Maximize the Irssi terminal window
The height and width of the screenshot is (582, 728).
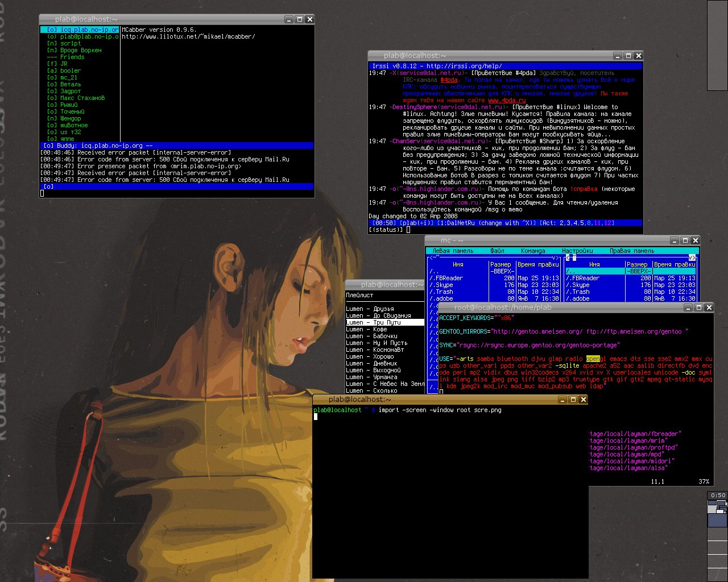tap(628, 56)
